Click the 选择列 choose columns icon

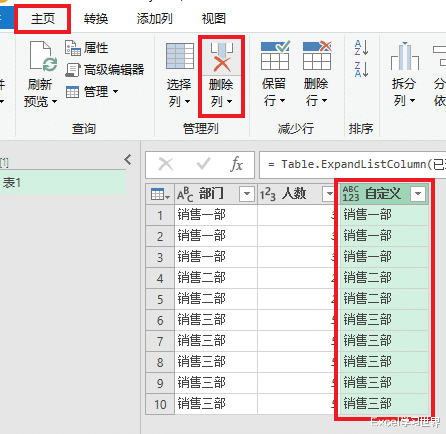coord(180,56)
